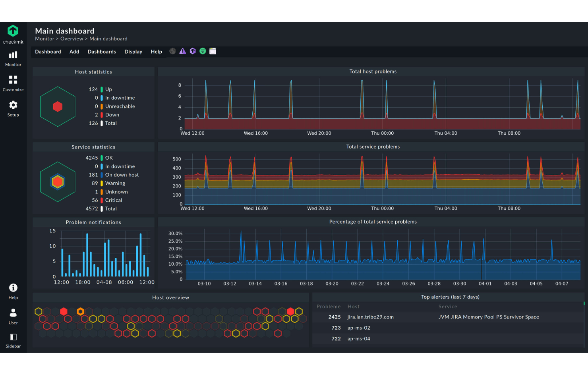
Task: Click the Critical services count link
Action: (95, 200)
